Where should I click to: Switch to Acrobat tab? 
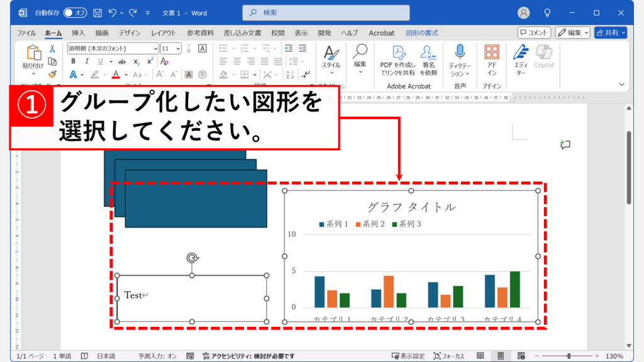(x=382, y=33)
